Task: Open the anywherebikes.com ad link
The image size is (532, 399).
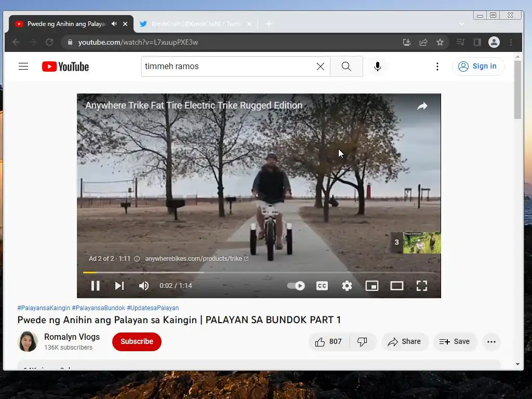Action: 197,259
